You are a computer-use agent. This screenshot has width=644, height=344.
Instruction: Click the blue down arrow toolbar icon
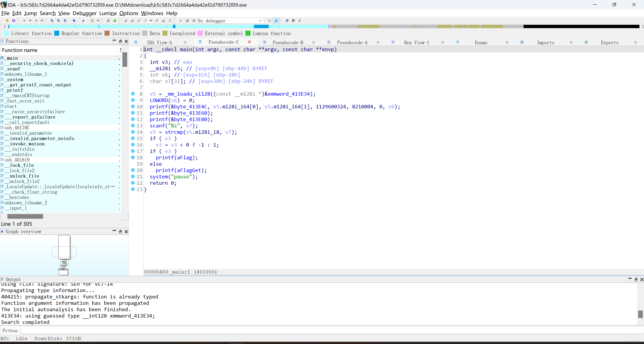[x=83, y=21]
